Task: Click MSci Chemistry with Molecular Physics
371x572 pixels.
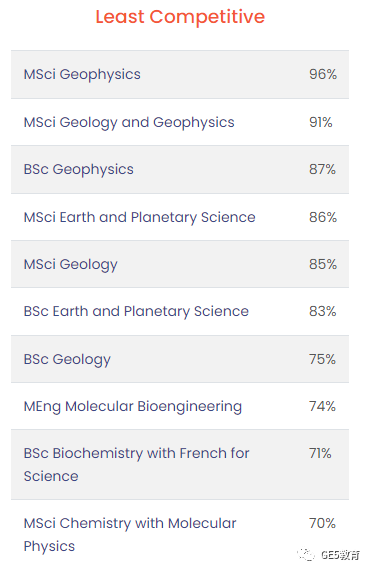Action: (130, 535)
